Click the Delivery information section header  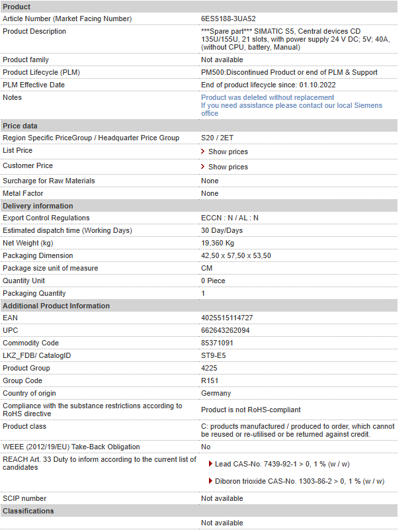coord(199,206)
